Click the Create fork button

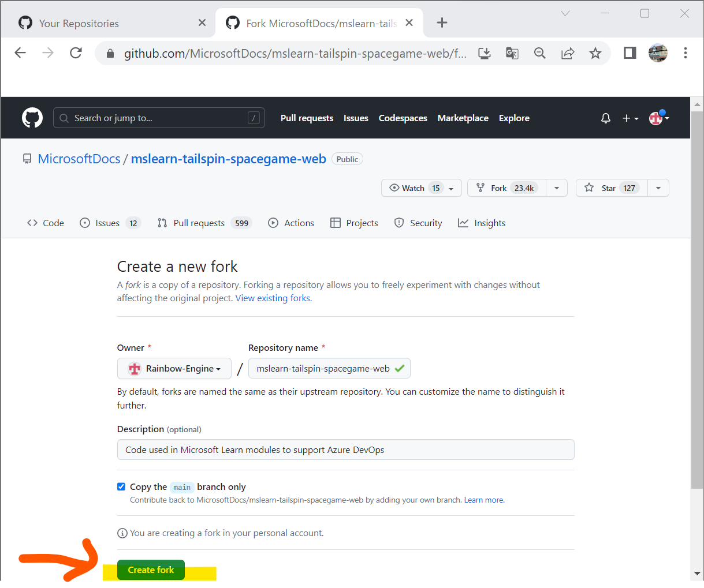click(151, 570)
